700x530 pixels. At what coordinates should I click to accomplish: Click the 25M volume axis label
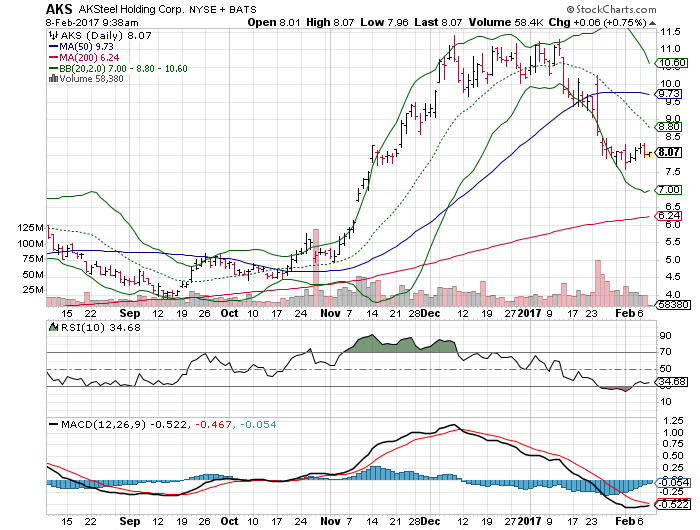33,289
